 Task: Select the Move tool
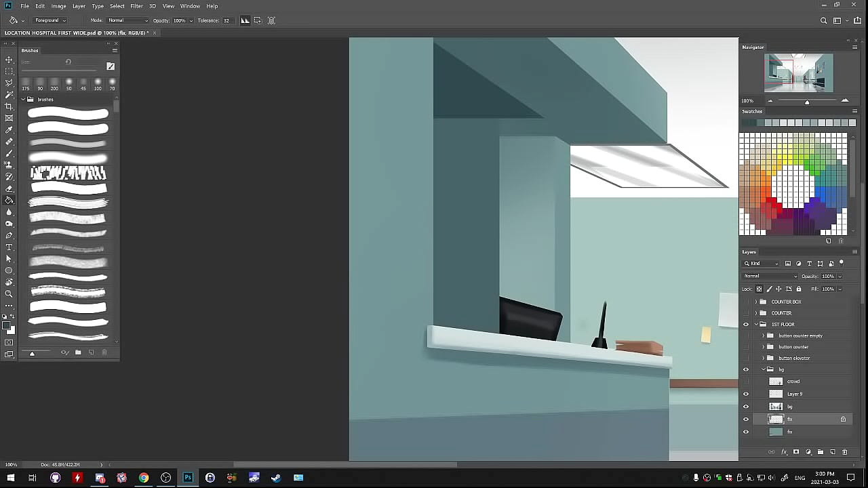coord(9,60)
